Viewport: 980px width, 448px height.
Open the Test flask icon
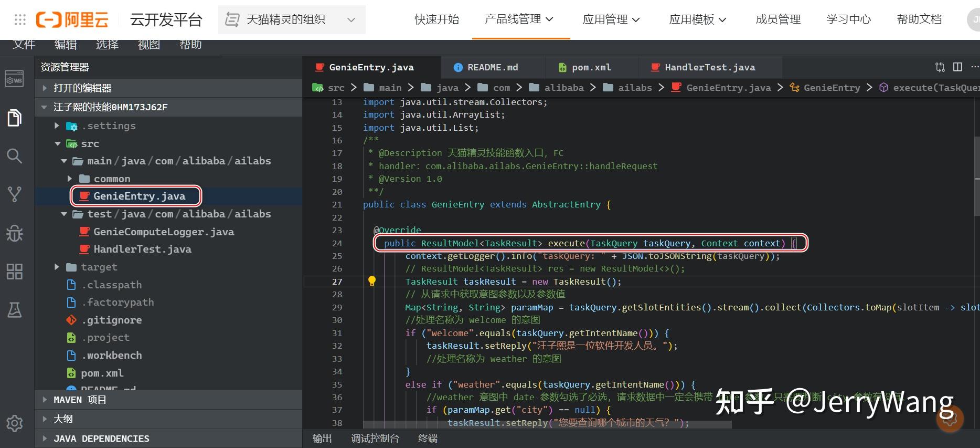pos(14,310)
